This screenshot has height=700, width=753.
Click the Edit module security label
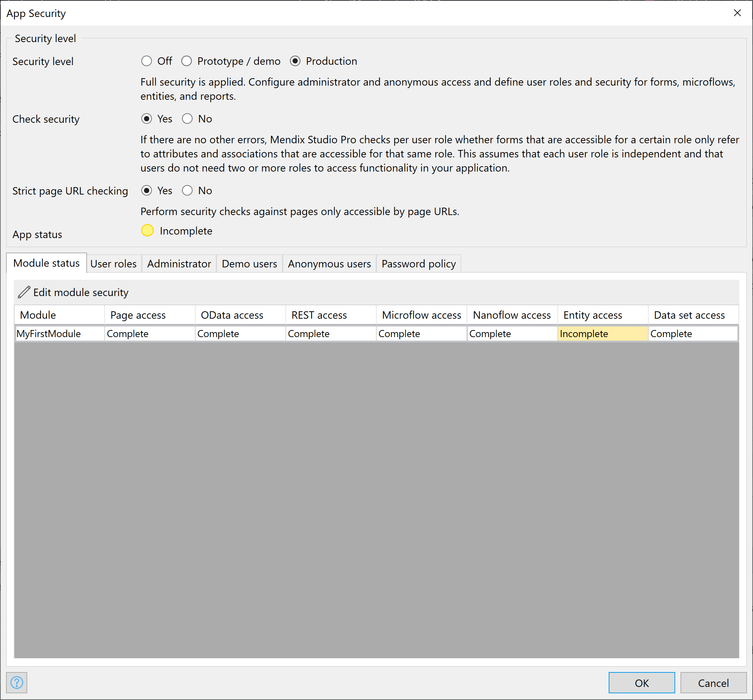click(x=81, y=293)
